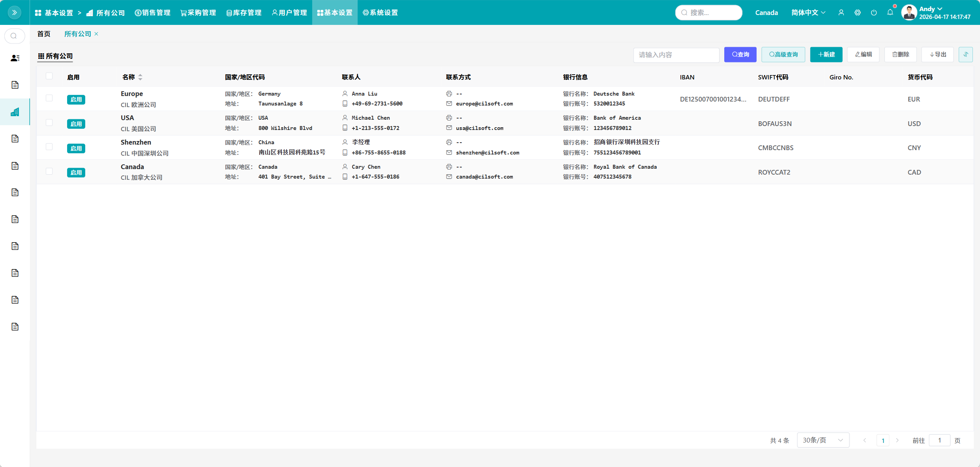The height and width of the screenshot is (467, 980).
Task: Open the 销售管理 menu
Action: (152, 13)
